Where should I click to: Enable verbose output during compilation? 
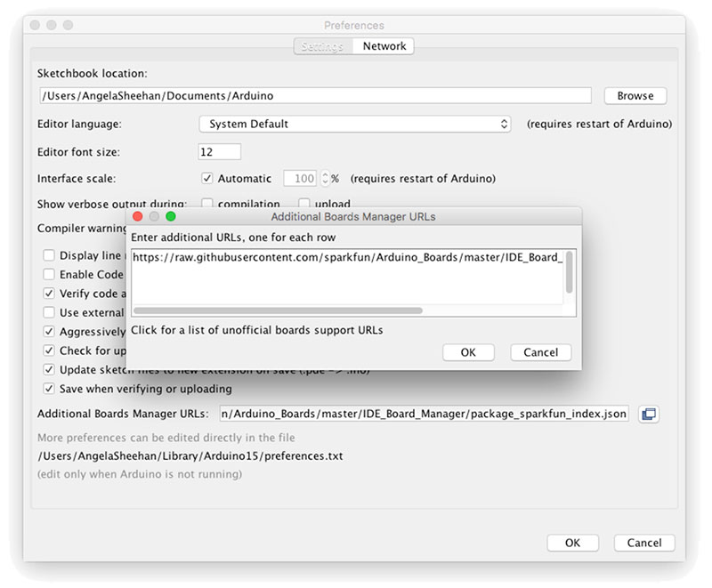pos(206,203)
